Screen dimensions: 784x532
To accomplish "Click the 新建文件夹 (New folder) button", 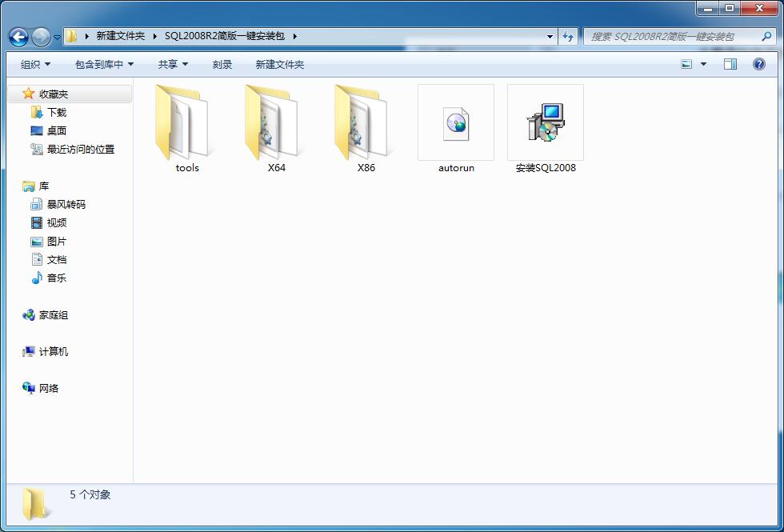I will 279,64.
